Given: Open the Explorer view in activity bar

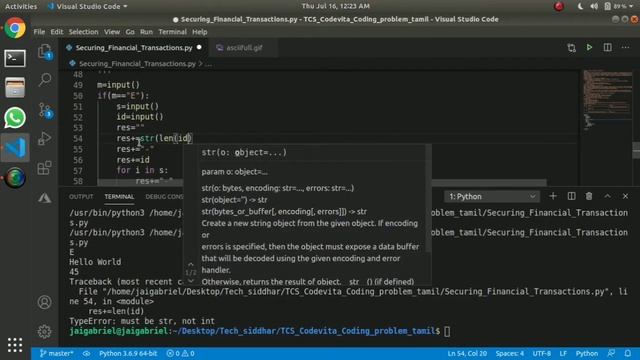Looking at the screenshot, I should [x=44, y=52].
